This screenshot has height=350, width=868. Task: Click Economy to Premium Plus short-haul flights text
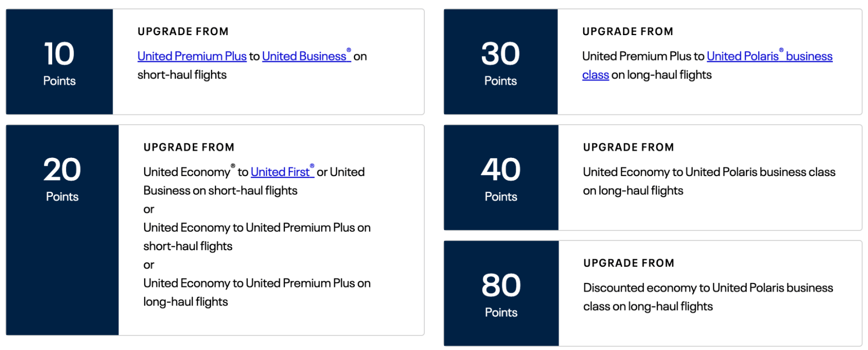pyautogui.click(x=257, y=228)
